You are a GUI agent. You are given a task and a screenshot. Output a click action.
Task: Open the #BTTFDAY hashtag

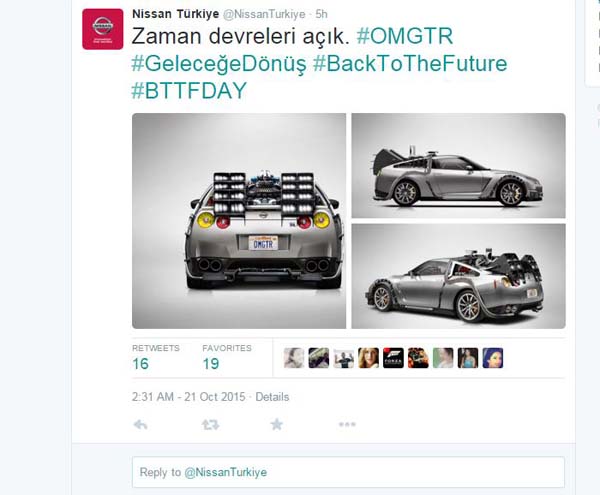coord(189,91)
